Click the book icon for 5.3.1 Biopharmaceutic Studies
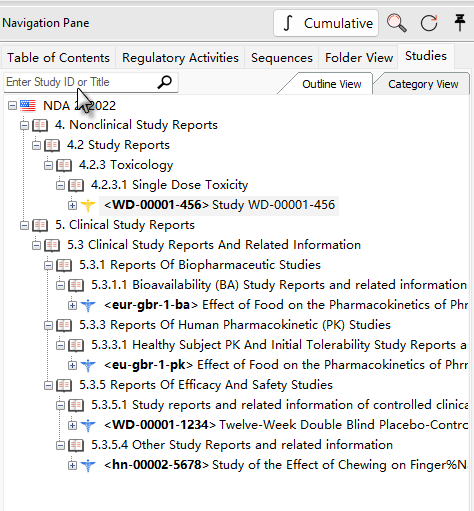Screen dimensions: 474x511 (64, 265)
